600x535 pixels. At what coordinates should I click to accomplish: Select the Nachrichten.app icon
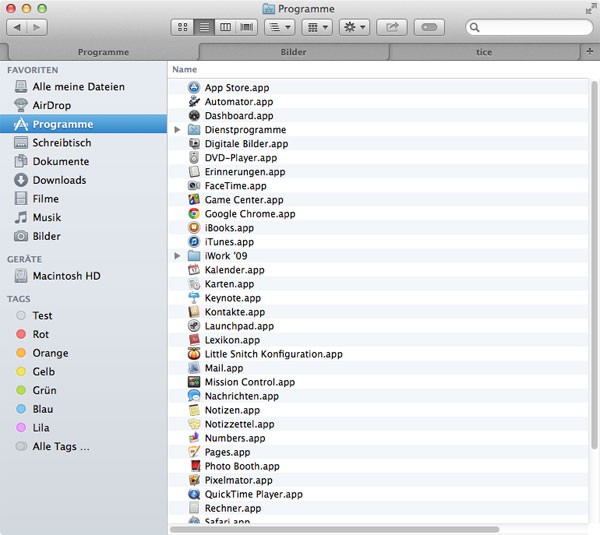tap(194, 396)
